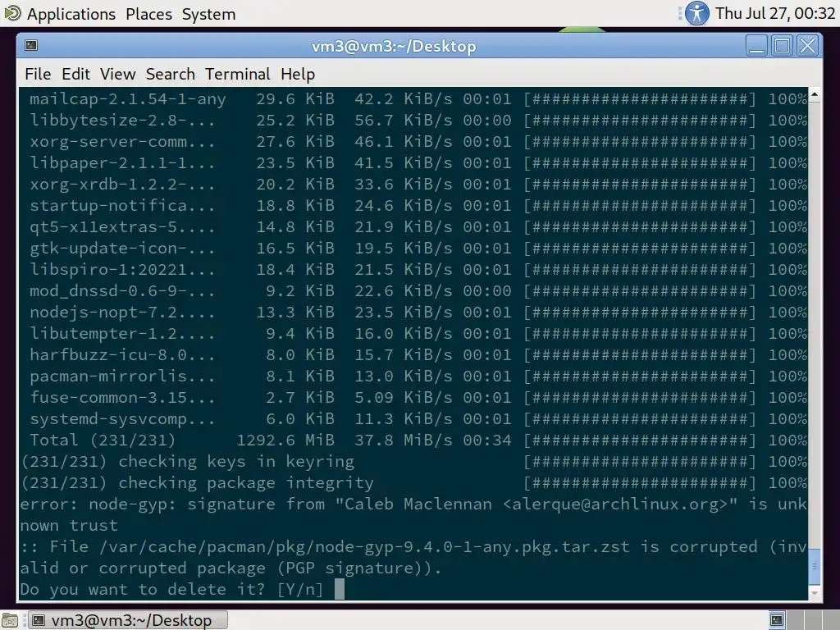
Task: Open the Help menu
Action: [x=298, y=74]
